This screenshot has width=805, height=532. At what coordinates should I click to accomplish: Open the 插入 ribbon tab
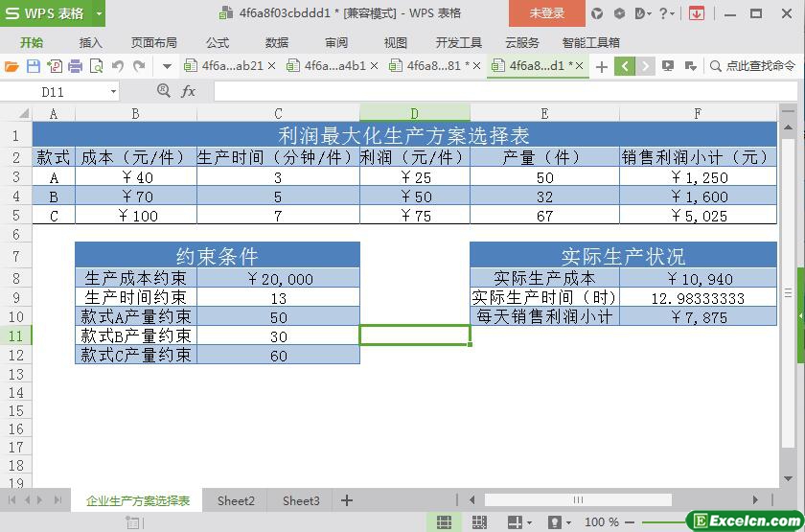(90, 42)
